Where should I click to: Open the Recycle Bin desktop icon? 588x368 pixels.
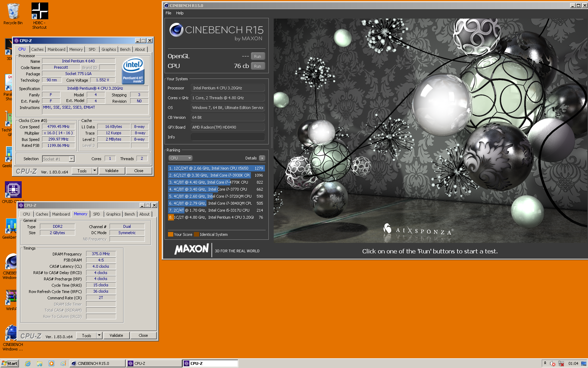click(x=13, y=14)
